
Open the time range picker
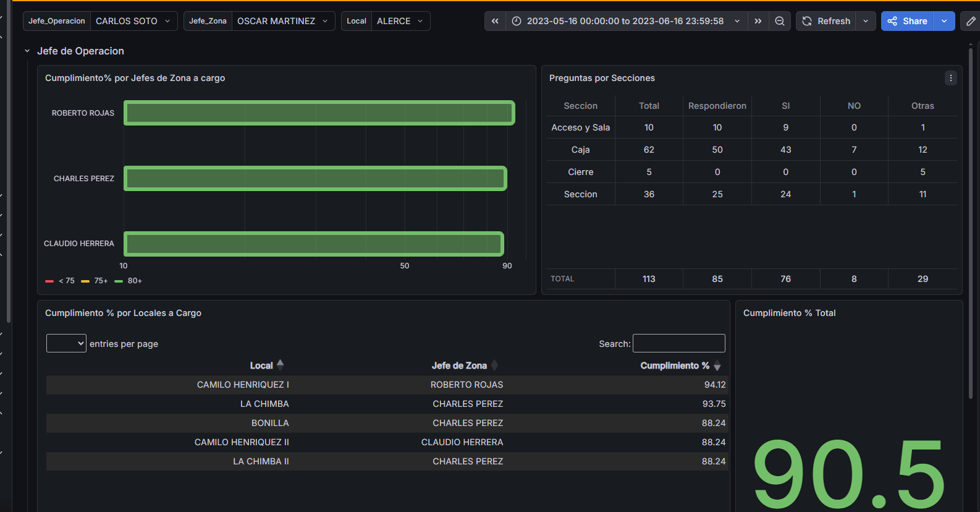pyautogui.click(x=625, y=21)
